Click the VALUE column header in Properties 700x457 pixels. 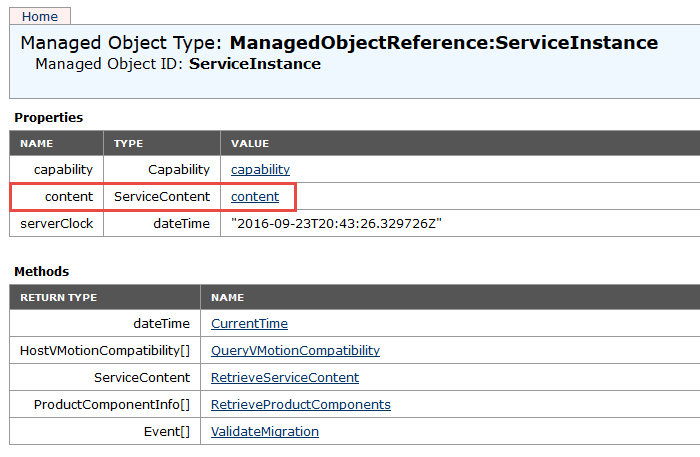[249, 143]
